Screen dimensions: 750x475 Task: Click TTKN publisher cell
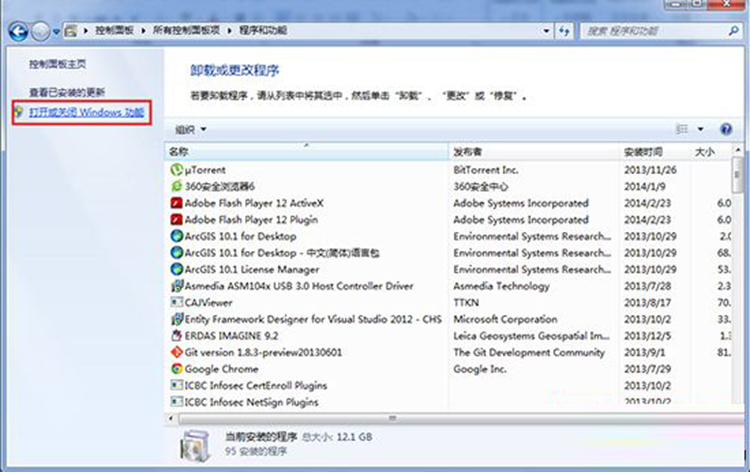tap(466, 303)
